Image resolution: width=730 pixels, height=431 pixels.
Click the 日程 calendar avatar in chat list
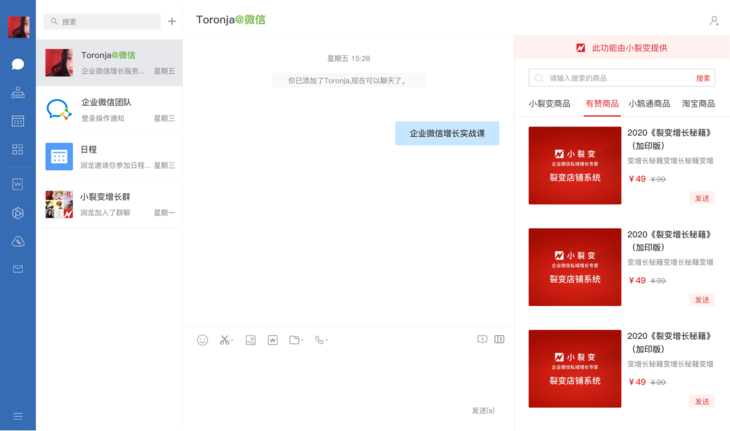tap(59, 157)
